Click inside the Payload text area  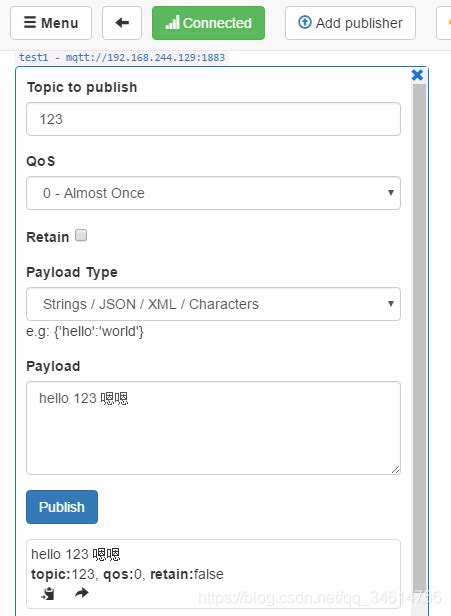(213, 428)
